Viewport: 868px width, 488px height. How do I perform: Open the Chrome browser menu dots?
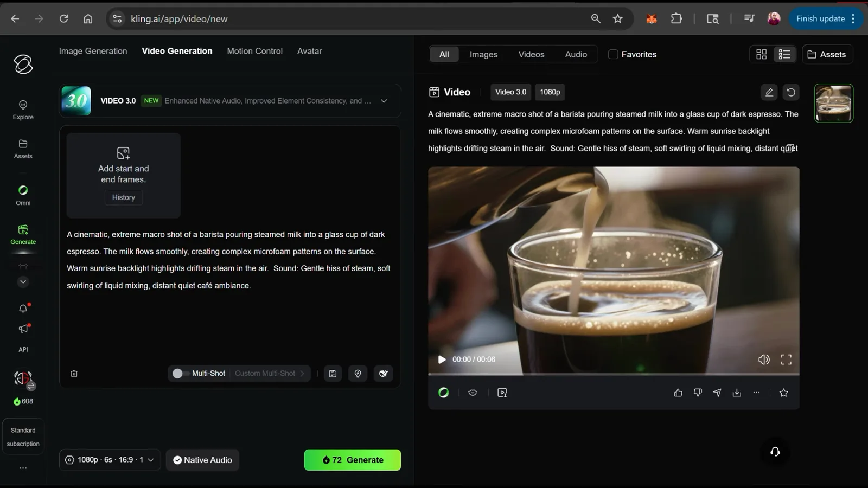(x=853, y=18)
